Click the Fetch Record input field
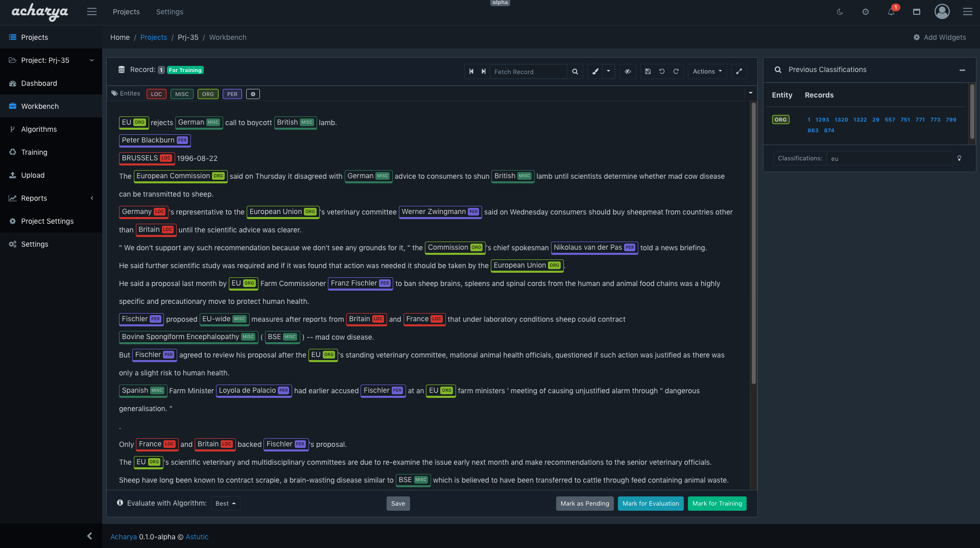980x548 pixels. pyautogui.click(x=529, y=72)
